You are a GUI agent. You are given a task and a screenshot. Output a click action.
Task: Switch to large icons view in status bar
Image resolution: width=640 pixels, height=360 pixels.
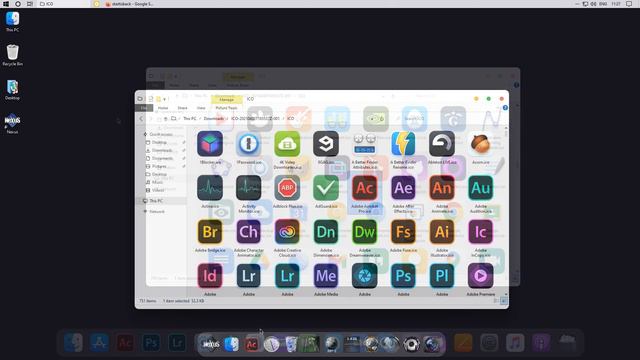(504, 301)
